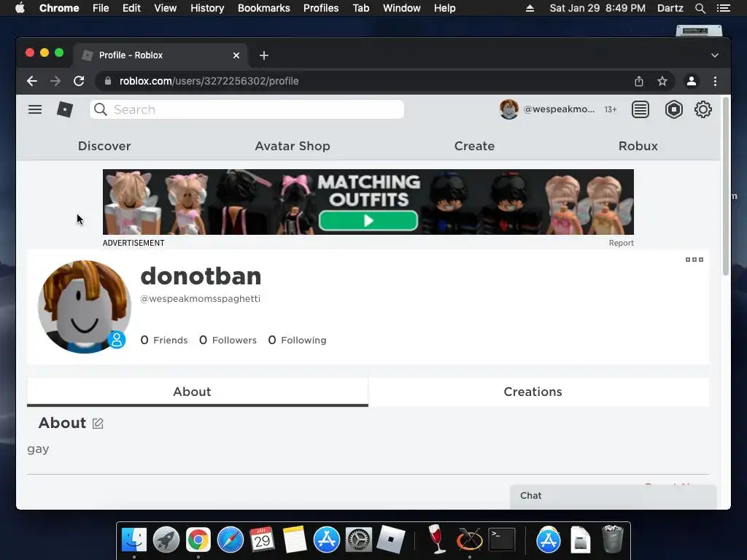
Task: Open a new tab with plus button
Action: (264, 55)
